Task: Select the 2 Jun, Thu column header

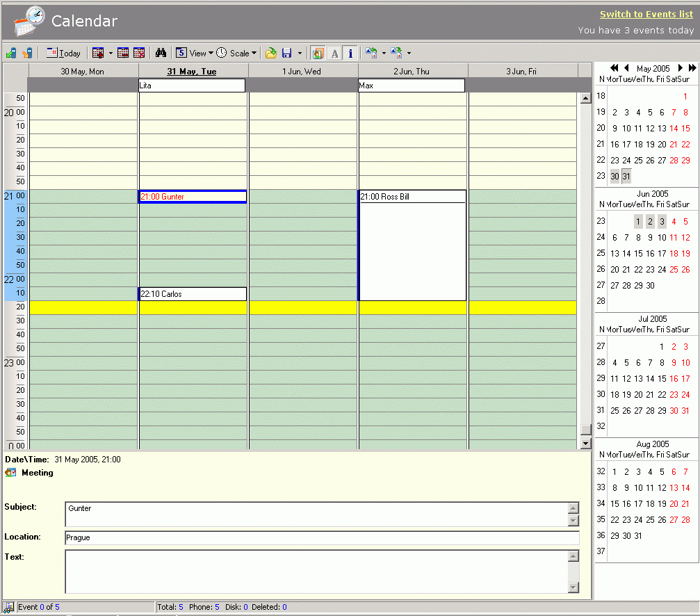Action: click(x=412, y=71)
